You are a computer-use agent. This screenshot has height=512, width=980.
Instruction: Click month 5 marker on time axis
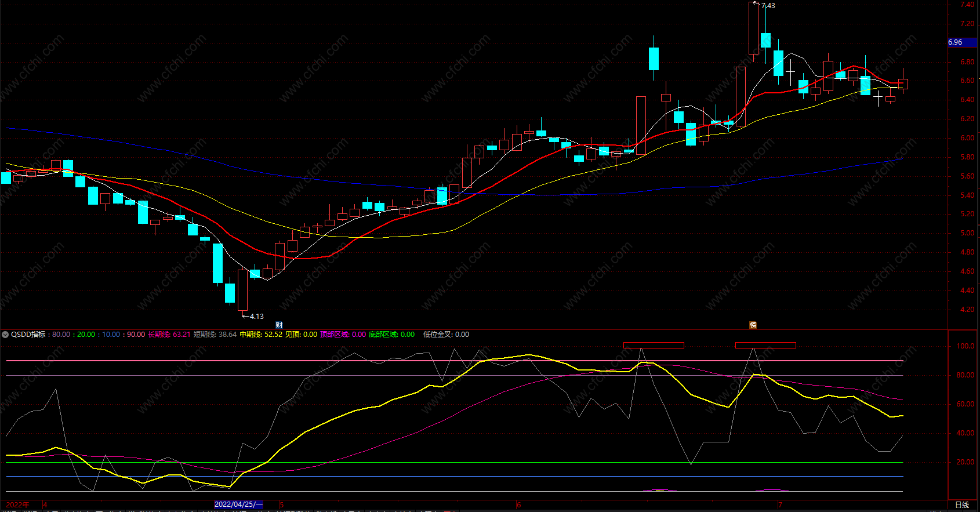pyautogui.click(x=282, y=505)
